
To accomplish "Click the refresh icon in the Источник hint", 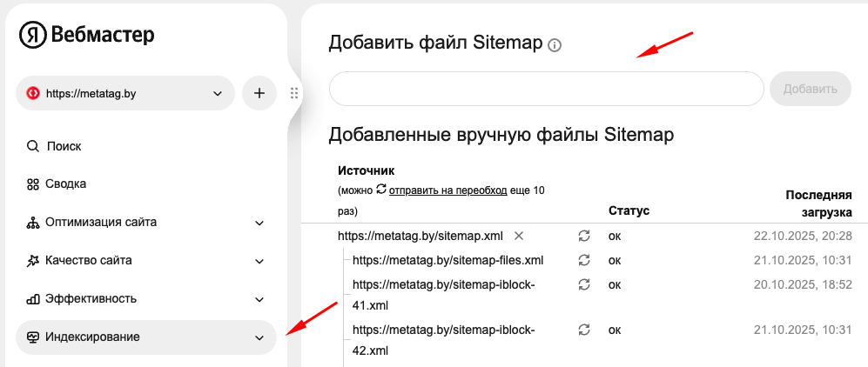I will (x=380, y=189).
